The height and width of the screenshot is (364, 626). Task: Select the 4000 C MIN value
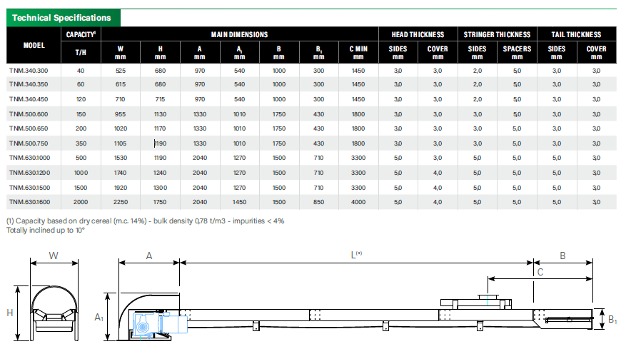tap(358, 201)
